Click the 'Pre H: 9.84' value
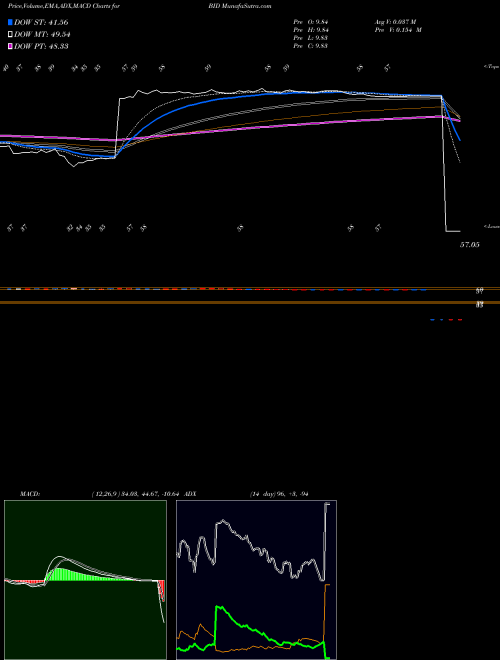 point(311,30)
